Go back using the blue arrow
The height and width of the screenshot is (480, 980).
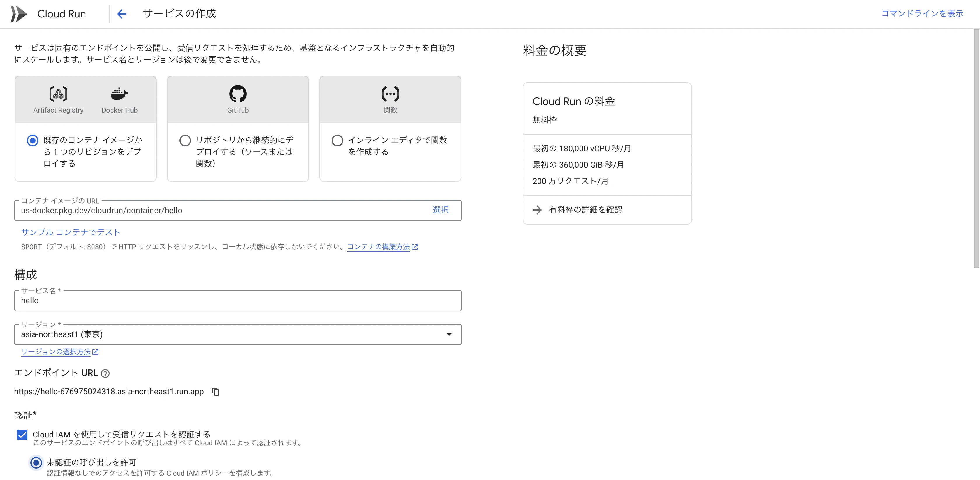pos(121,14)
